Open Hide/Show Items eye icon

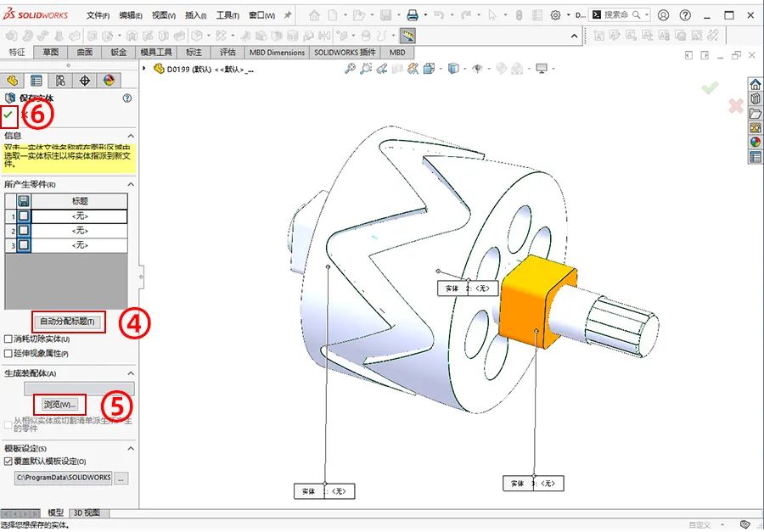[x=477, y=69]
